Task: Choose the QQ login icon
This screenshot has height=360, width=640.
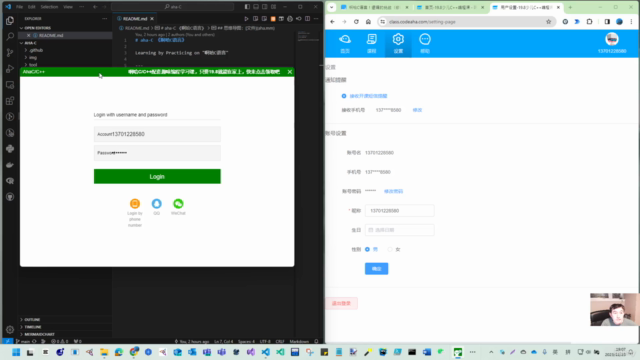Action: [x=156, y=203]
